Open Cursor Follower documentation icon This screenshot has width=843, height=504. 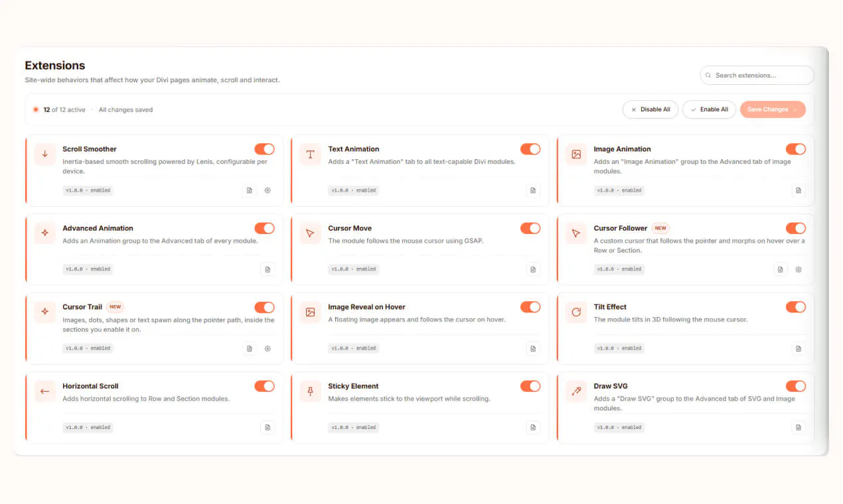781,269
